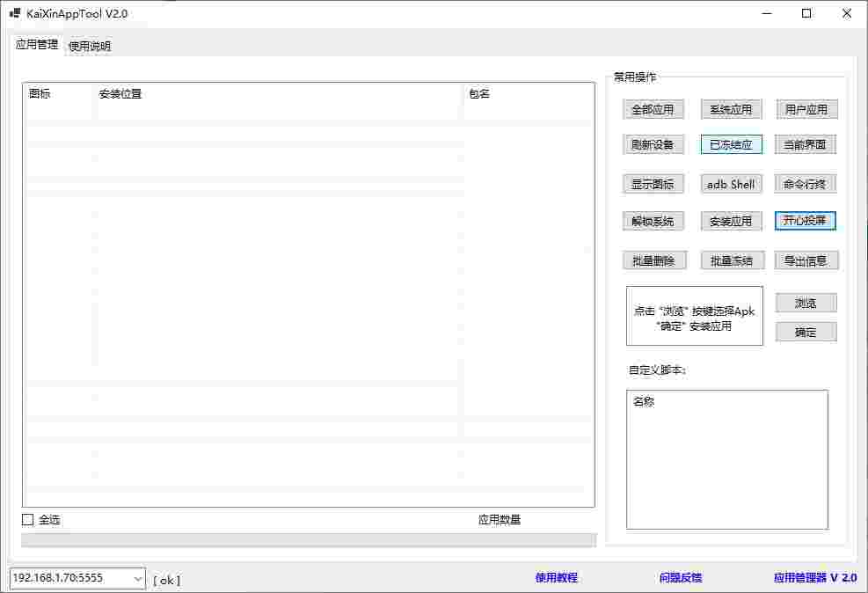Screen dimensions: 868x593
Task: Click the 当前界面 button
Action: point(806,145)
